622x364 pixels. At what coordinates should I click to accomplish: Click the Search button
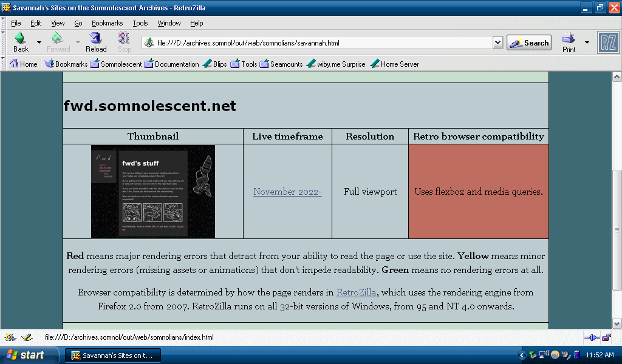529,42
